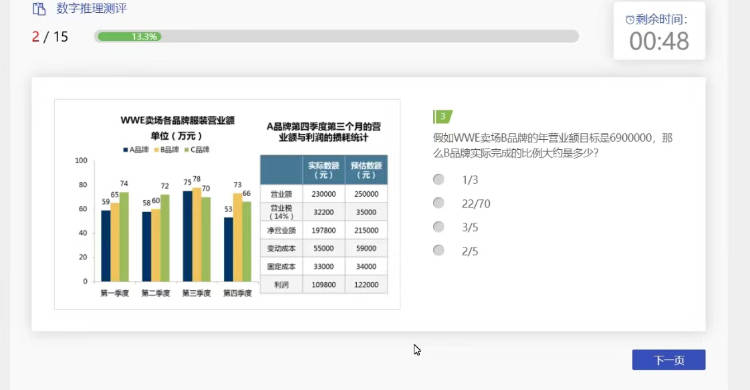Viewport: 750px width, 390px height.
Task: Click the 109800 profit cell
Action: click(x=323, y=285)
